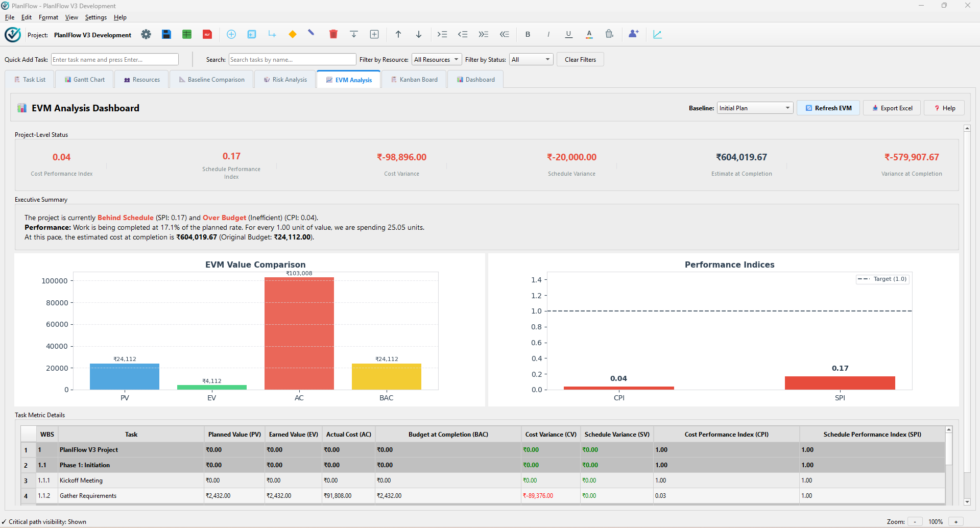Click the Refresh EVM button
980x528 pixels.
click(828, 108)
